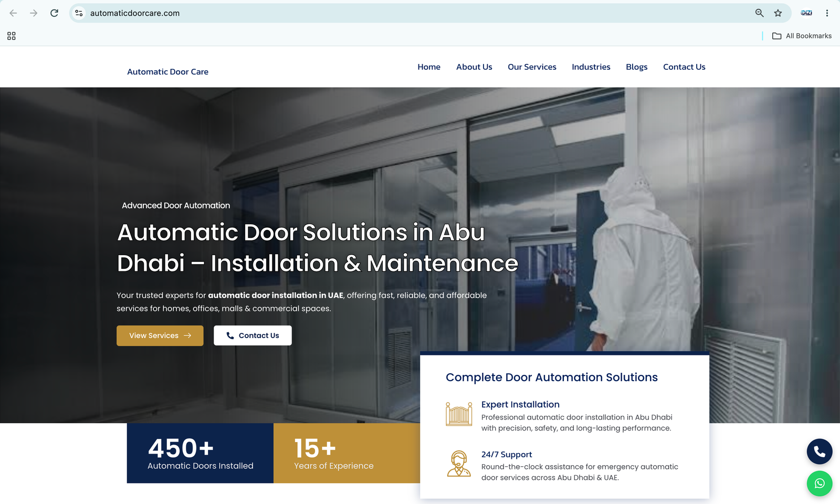Click the floating WhatsApp chat button
The width and height of the screenshot is (840, 504).
click(820, 484)
